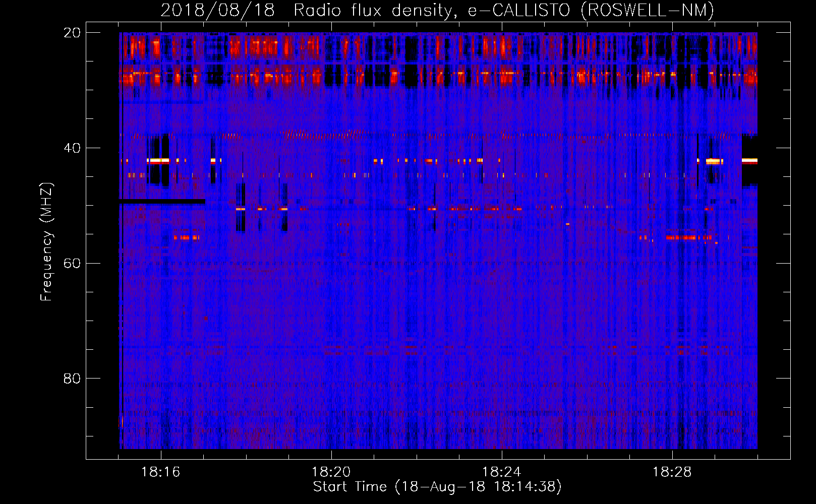Click the plot title "2018/08/18 Radio flux density, e-CALLISTO (ROSWELL-NM)"

pos(437,10)
